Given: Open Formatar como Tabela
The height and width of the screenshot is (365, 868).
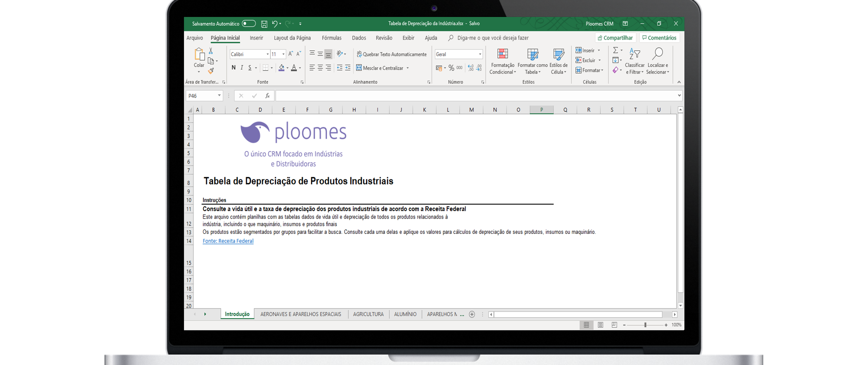Looking at the screenshot, I should click(x=533, y=61).
